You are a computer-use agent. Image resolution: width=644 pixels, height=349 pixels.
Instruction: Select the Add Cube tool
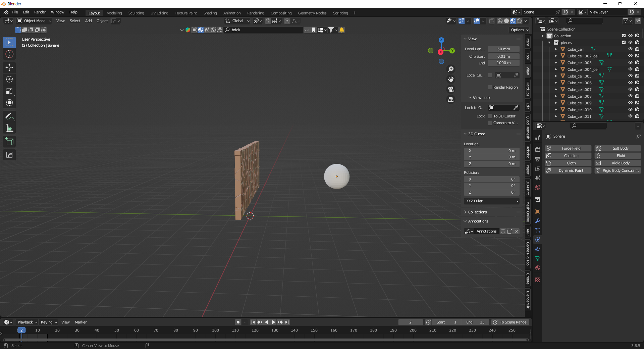(9, 141)
